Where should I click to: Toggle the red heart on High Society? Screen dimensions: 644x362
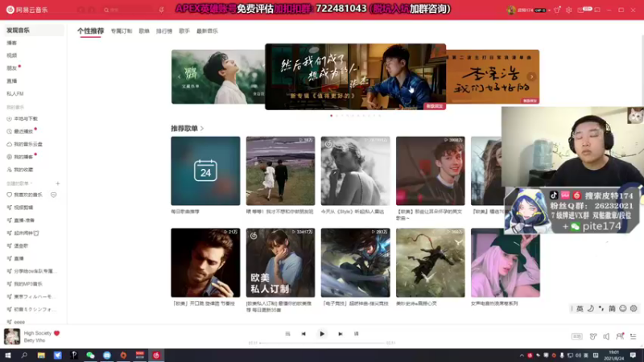click(56, 333)
